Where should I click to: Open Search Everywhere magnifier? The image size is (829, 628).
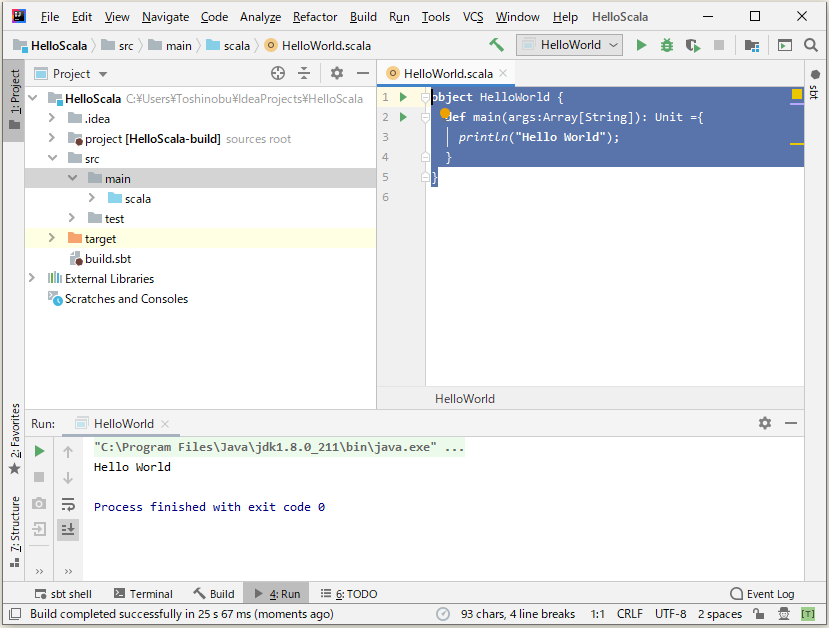pos(810,45)
